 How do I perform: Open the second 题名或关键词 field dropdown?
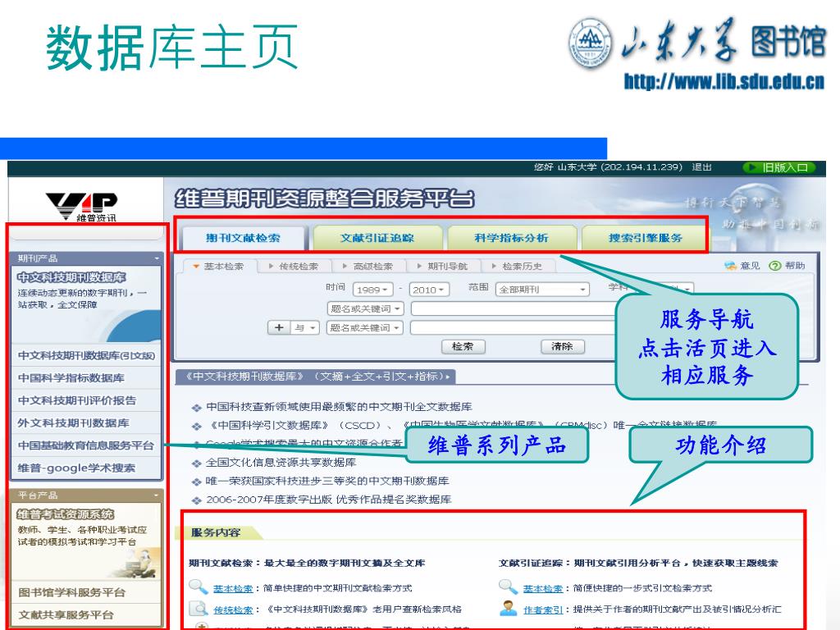(x=364, y=328)
